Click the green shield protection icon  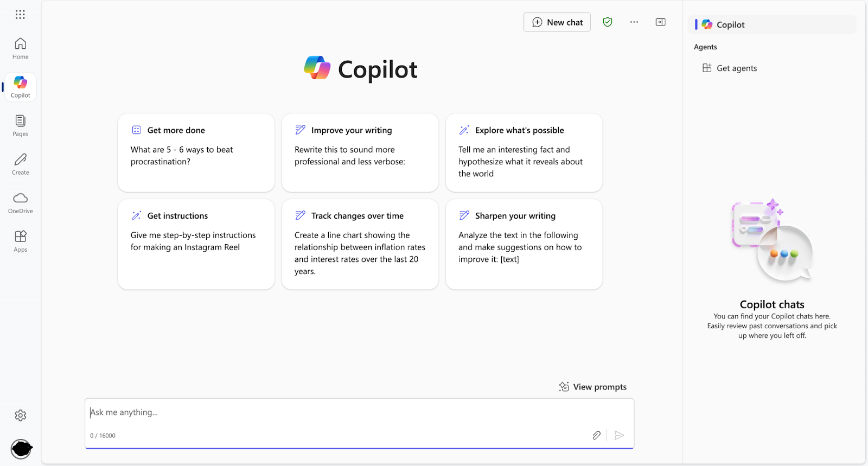[x=608, y=22]
